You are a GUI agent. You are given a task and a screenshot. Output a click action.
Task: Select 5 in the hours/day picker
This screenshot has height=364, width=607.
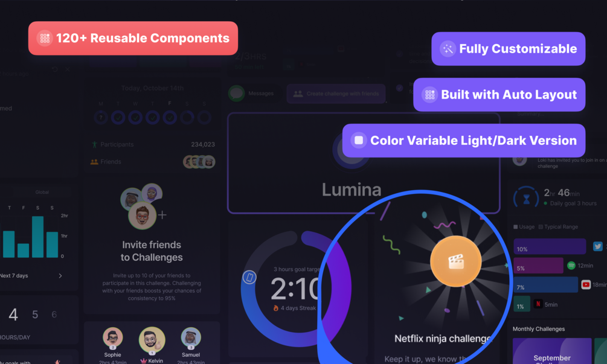click(x=35, y=315)
